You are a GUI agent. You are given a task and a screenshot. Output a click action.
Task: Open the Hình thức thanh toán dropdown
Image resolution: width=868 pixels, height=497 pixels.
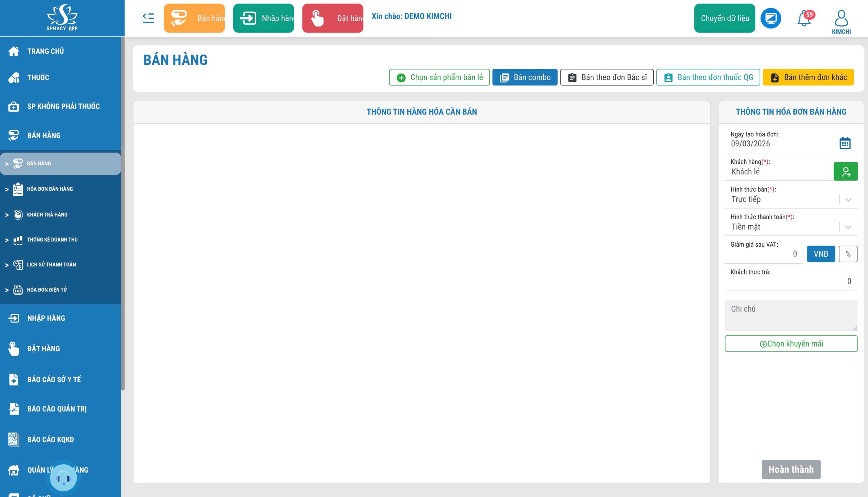tap(848, 227)
